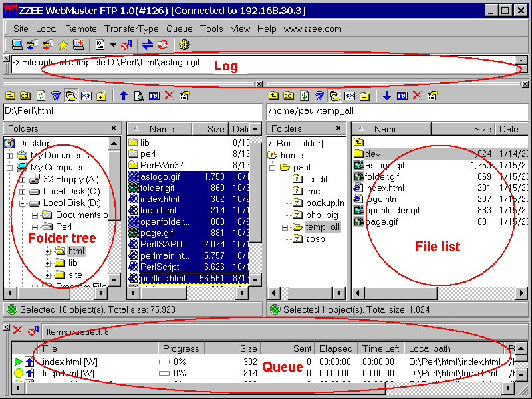Click the red delete X in remote pane toolbar
The width and height of the screenshot is (532, 399).
(x=417, y=96)
